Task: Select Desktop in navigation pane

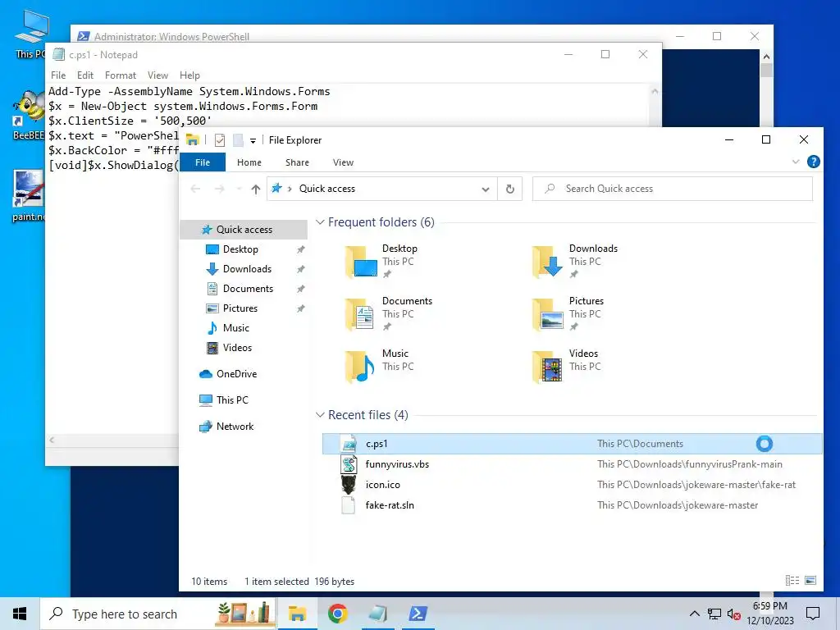Action: 240,249
